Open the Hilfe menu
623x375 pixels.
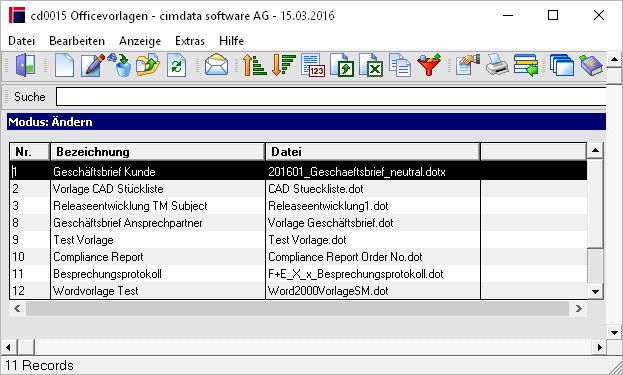click(x=231, y=41)
